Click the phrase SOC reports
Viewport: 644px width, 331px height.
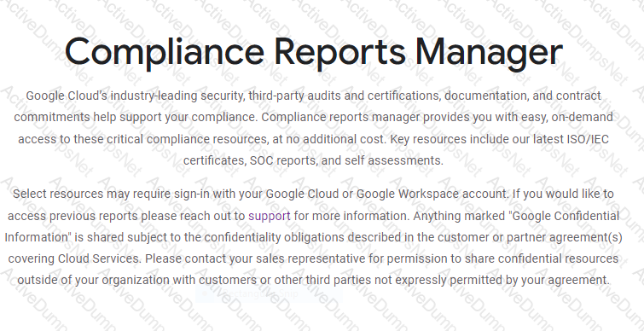[x=283, y=160]
